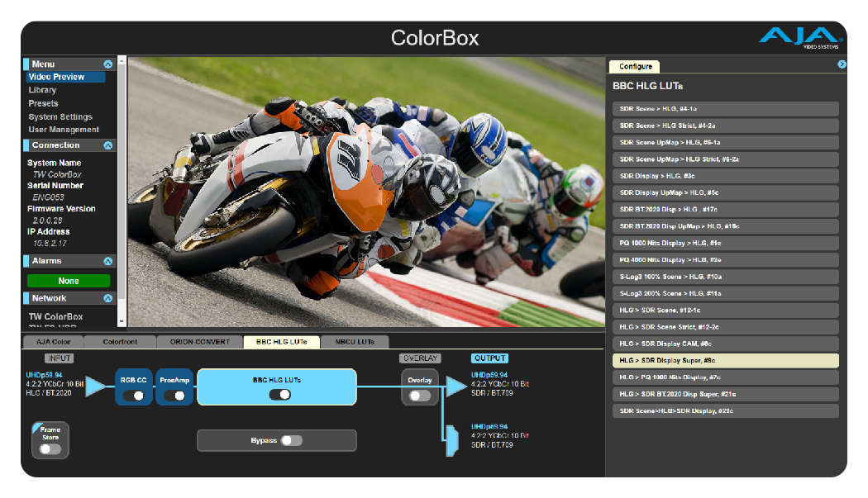This screenshot has height=498, width=868.
Task: Collapse the Configure panel arrow
Action: click(x=842, y=64)
